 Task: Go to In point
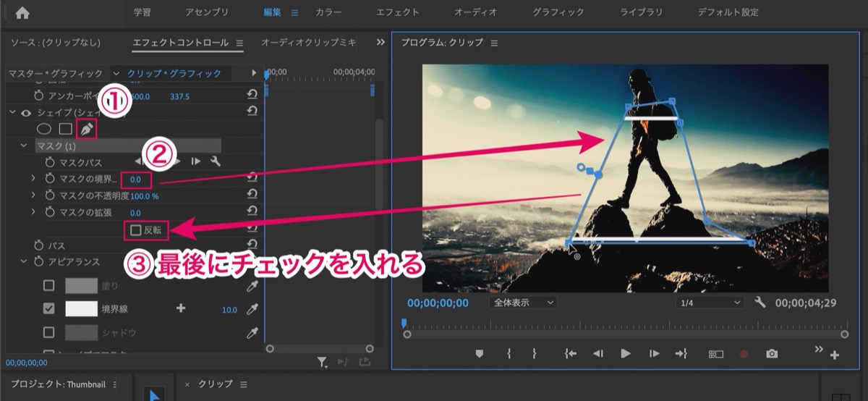click(x=571, y=353)
